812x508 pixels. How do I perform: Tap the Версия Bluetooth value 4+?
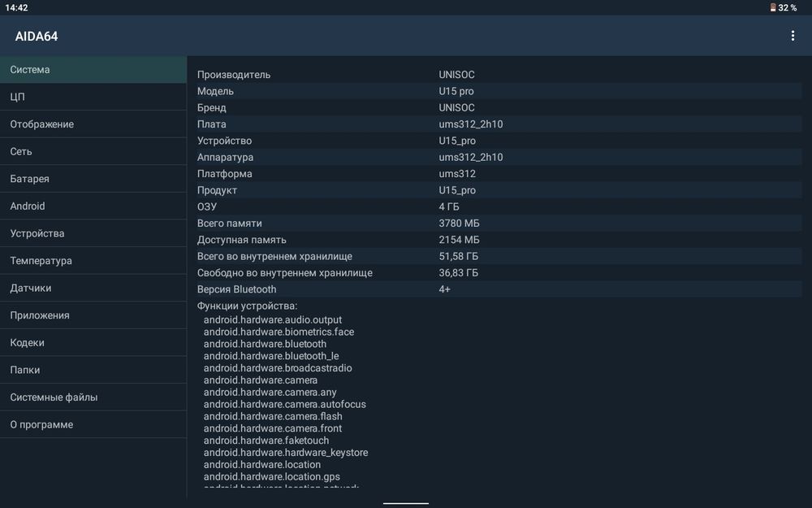tap(444, 290)
